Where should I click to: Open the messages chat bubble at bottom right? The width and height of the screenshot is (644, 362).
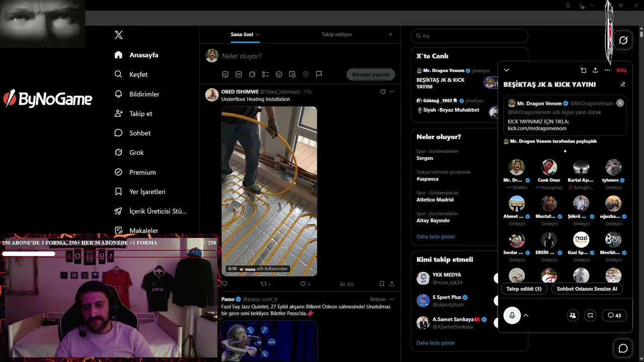pyautogui.click(x=623, y=348)
